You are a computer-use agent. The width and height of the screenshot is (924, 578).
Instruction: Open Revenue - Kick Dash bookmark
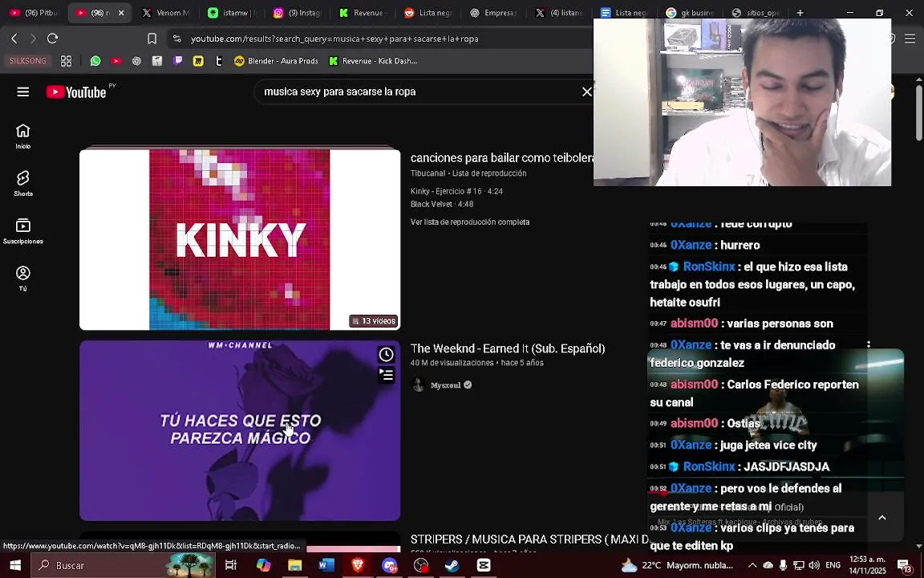pos(373,61)
